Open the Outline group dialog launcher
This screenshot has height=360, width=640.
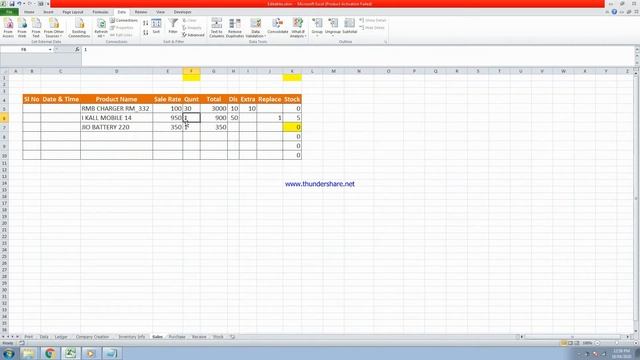(385, 42)
